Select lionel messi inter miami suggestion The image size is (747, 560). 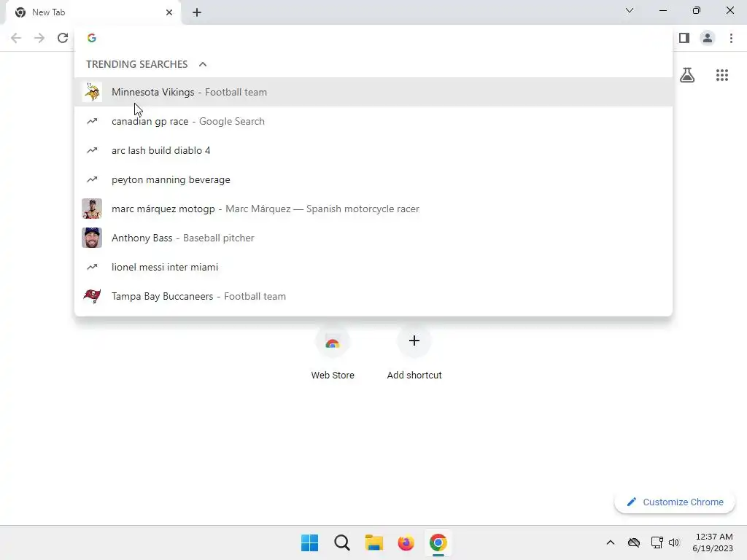(373, 267)
